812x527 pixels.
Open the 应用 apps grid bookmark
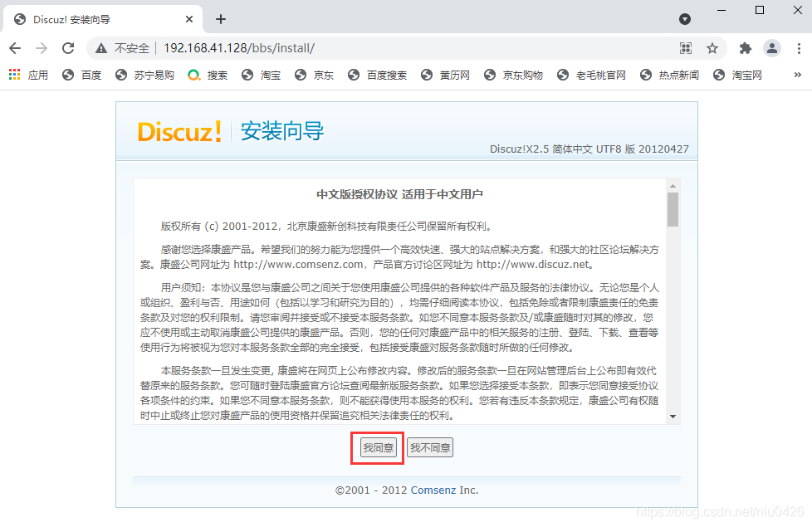[28, 75]
